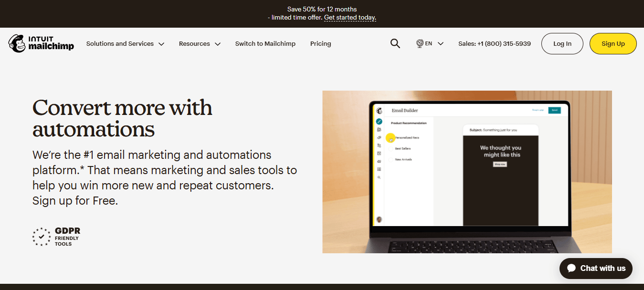Go to Switch to Mailchimp page
The height and width of the screenshot is (290, 644).
[265, 43]
